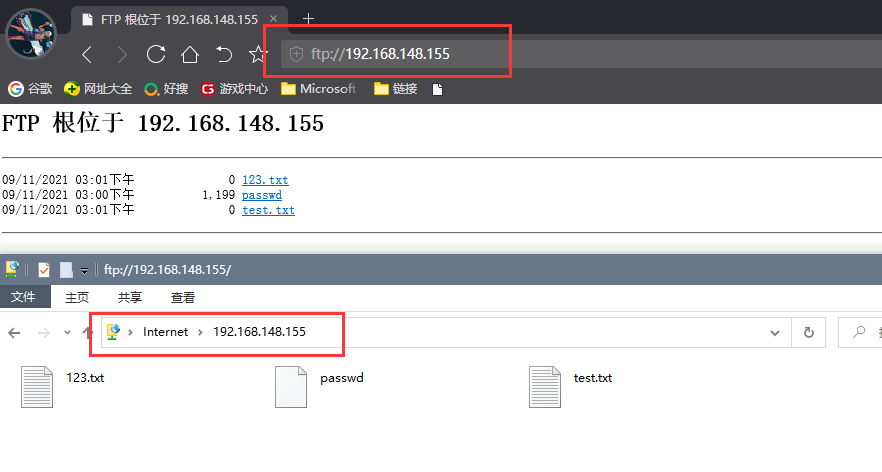Select the FTP 192.168.148.155 browser tab

click(x=179, y=20)
